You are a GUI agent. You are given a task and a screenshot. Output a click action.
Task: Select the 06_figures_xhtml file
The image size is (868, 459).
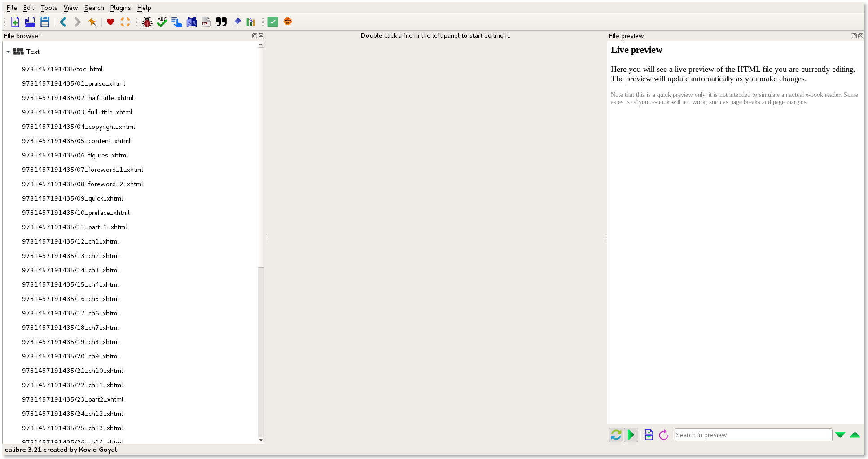pyautogui.click(x=75, y=155)
